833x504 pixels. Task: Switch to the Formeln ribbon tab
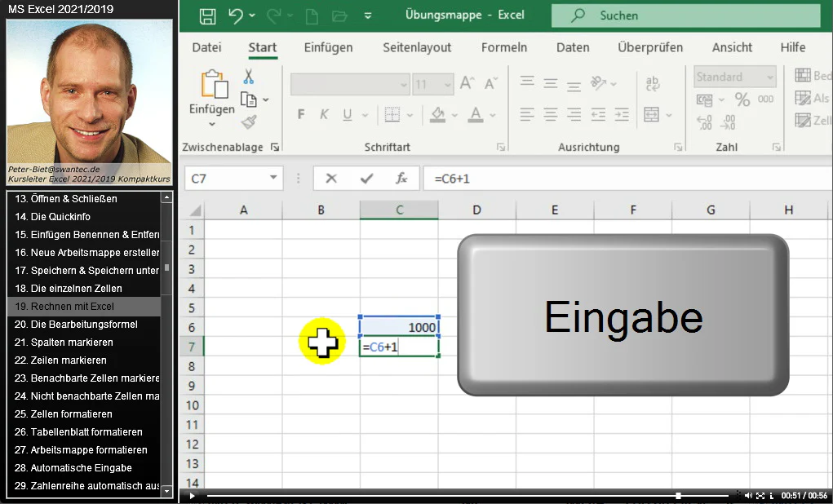tap(503, 47)
